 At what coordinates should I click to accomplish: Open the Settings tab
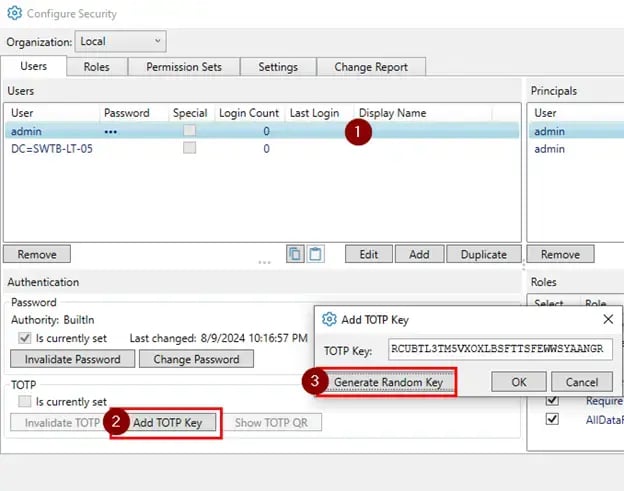[278, 67]
